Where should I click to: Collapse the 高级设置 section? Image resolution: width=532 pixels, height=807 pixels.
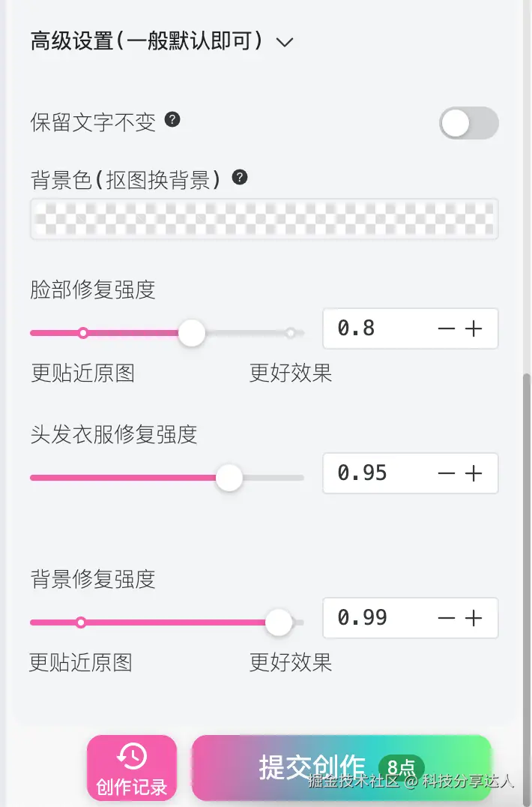click(x=284, y=43)
